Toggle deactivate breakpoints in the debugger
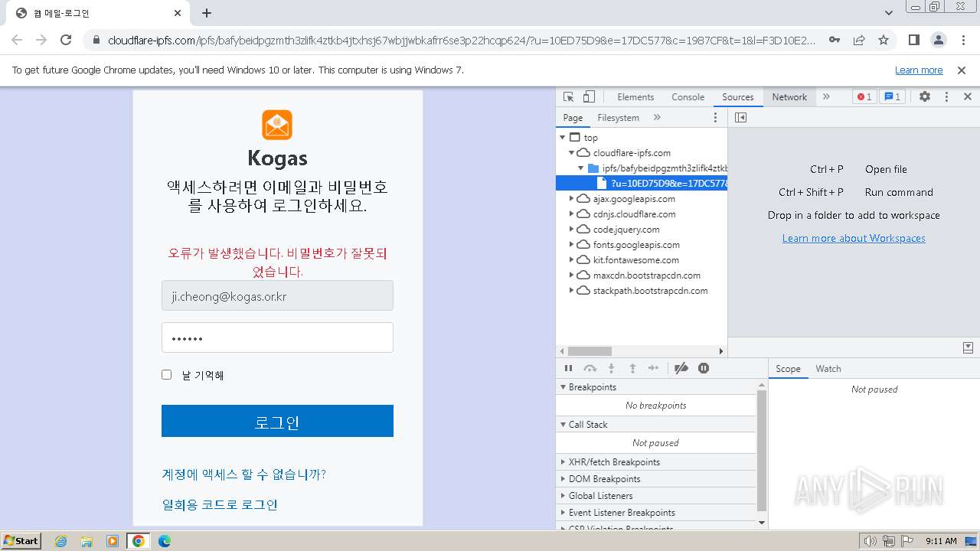Viewport: 980px width, 551px height. [681, 369]
